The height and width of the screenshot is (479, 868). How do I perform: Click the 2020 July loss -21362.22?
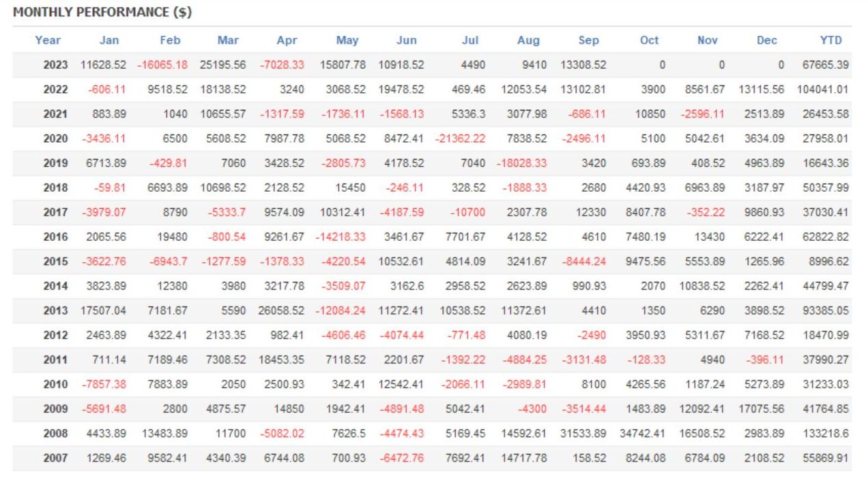[x=461, y=139]
